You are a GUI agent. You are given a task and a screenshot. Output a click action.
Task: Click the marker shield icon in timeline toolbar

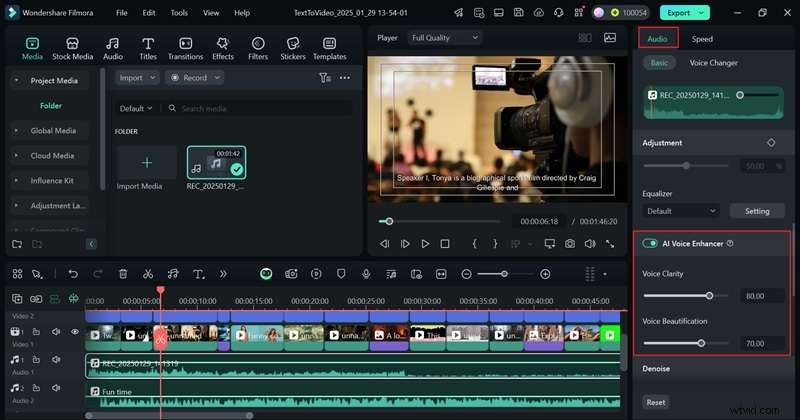coord(341,274)
